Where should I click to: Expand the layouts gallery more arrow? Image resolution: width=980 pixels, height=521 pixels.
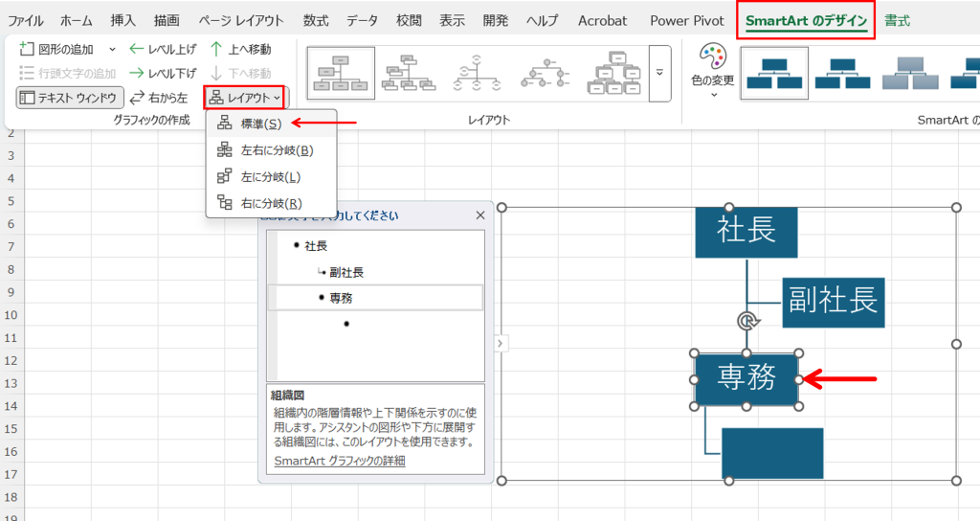(659, 73)
